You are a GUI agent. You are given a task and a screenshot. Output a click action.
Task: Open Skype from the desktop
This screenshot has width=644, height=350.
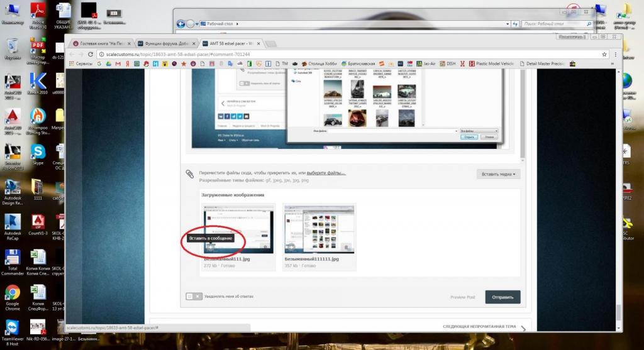coord(38,152)
